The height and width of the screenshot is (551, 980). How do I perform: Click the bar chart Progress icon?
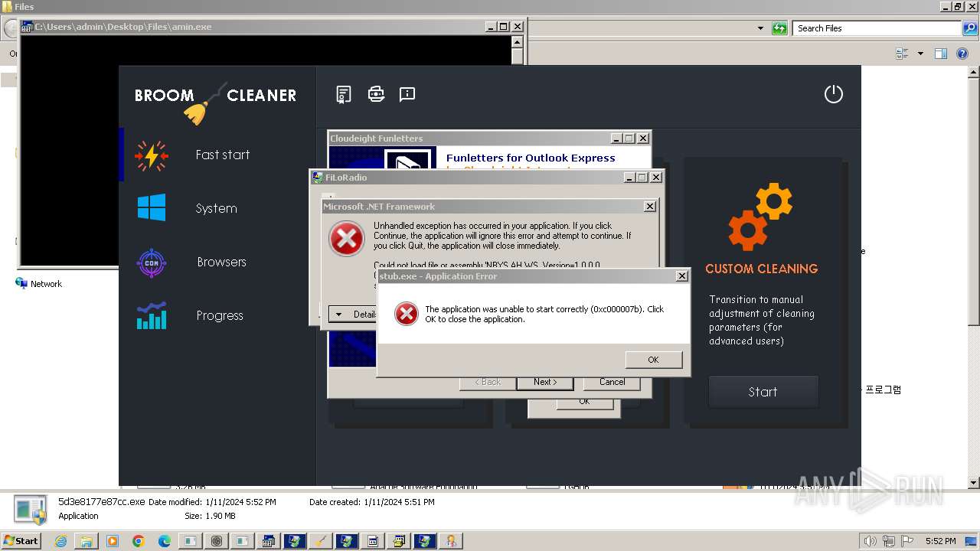[152, 315]
